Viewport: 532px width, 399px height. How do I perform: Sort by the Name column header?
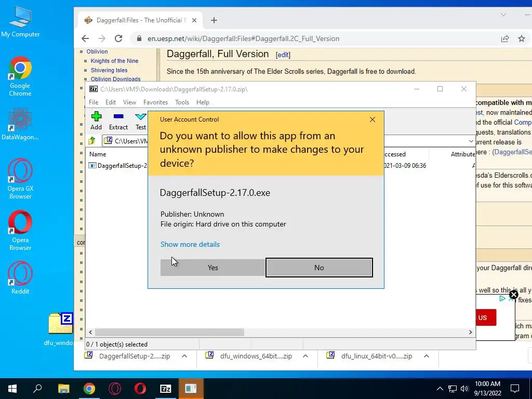[98, 154]
